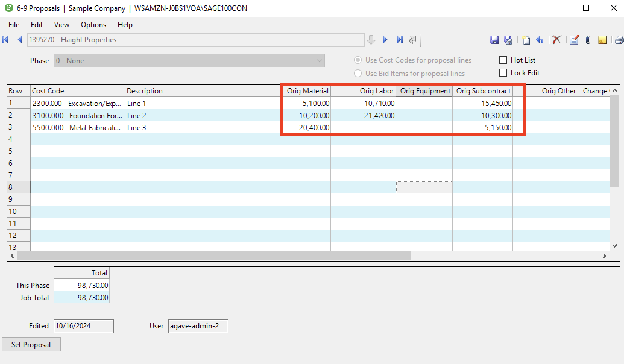Select cost code 2300.000 - Excavation cell

pyautogui.click(x=78, y=103)
